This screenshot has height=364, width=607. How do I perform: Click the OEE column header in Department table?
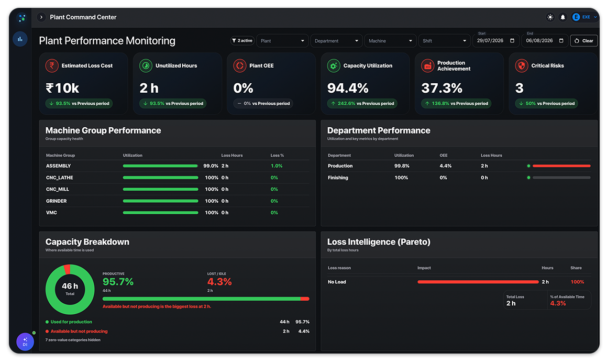tap(443, 155)
